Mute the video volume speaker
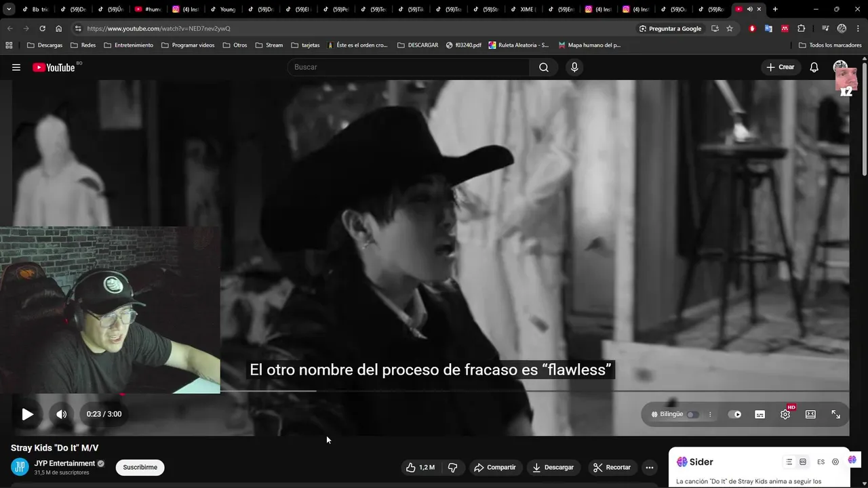868x488 pixels. tap(62, 414)
